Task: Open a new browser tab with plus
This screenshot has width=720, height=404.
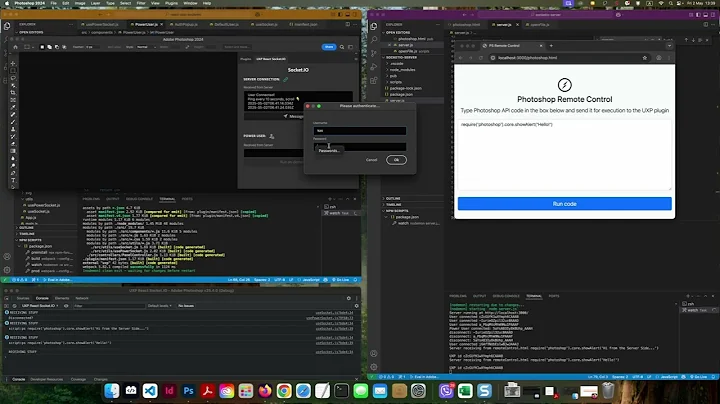Action: click(x=551, y=45)
